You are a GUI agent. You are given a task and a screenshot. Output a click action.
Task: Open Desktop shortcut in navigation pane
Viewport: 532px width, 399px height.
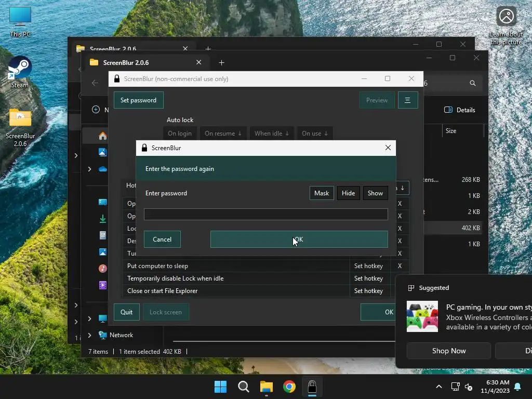(102, 203)
